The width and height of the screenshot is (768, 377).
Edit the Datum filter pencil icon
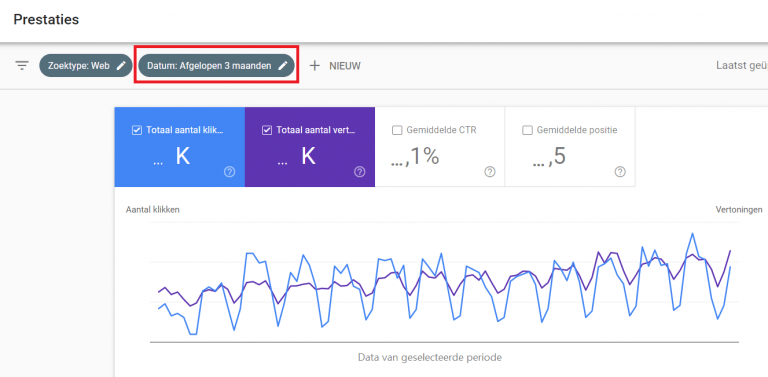coord(283,66)
